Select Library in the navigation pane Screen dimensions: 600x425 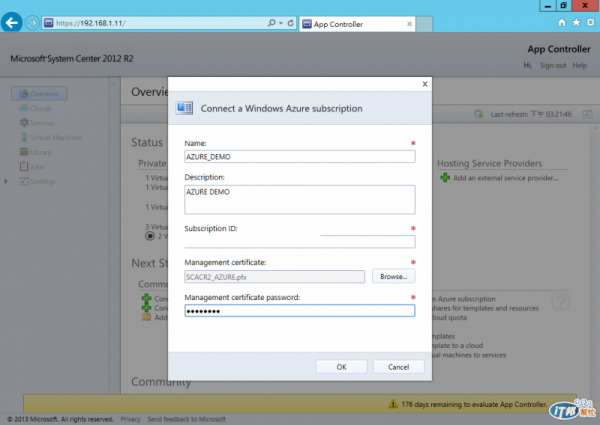coord(41,152)
